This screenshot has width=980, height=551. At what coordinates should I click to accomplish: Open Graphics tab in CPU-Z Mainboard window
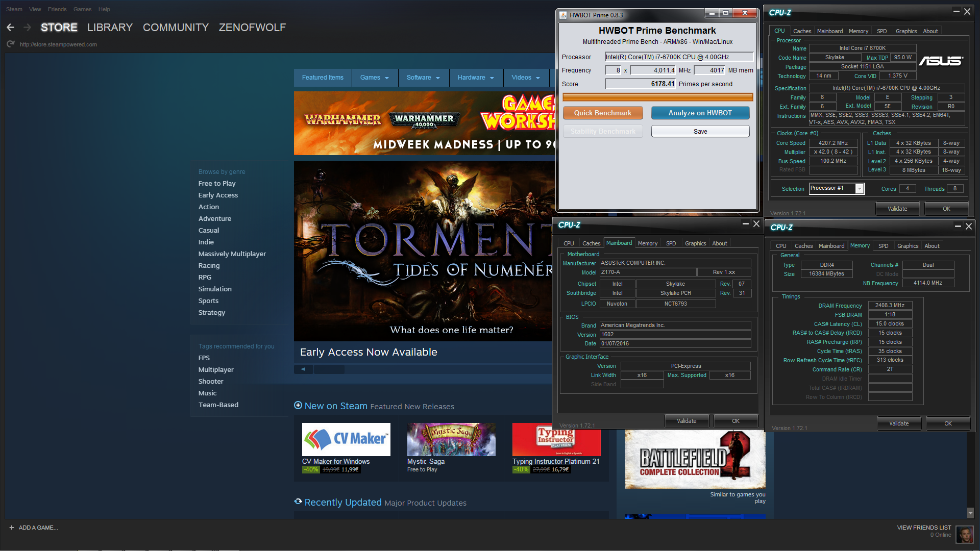(695, 243)
